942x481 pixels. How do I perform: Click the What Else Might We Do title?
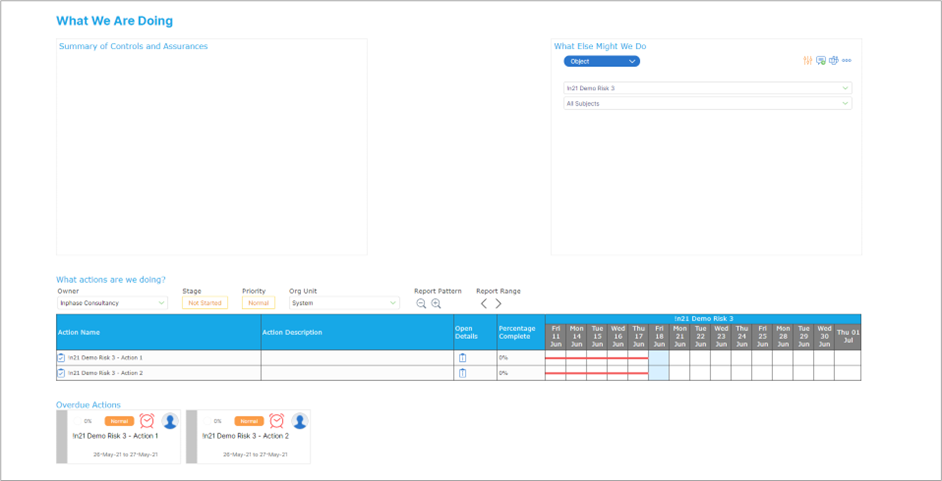tap(600, 46)
